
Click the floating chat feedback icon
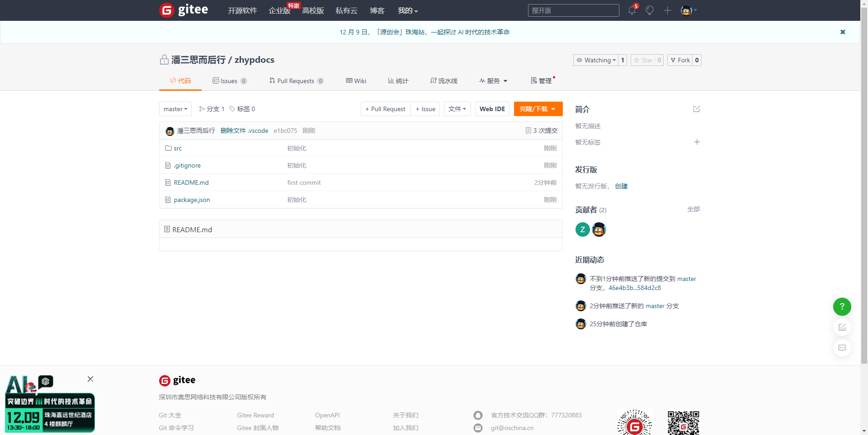[x=842, y=348]
